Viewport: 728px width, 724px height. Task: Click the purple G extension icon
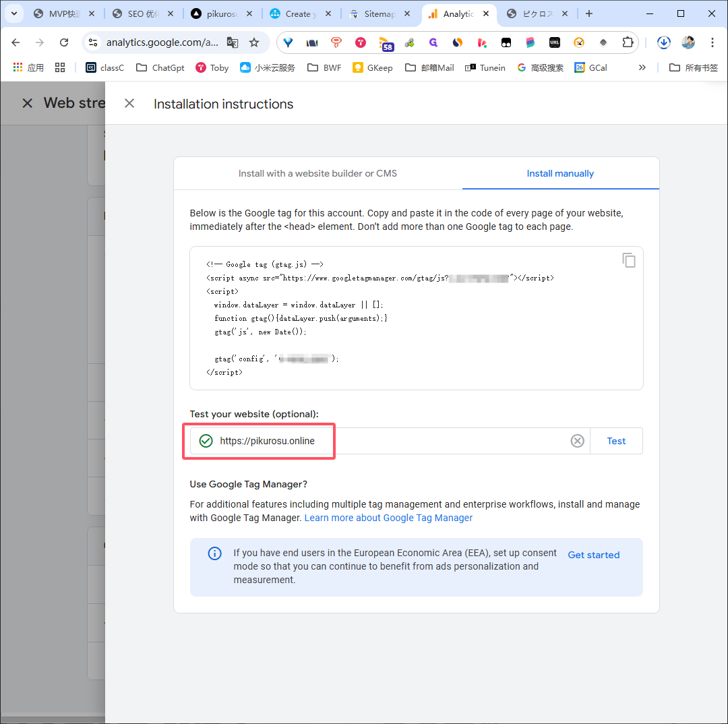click(433, 42)
